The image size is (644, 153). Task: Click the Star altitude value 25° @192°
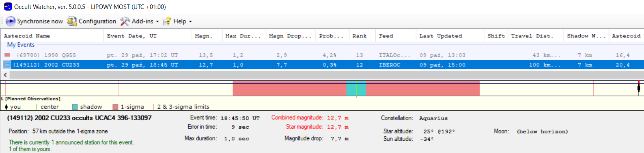(x=439, y=131)
